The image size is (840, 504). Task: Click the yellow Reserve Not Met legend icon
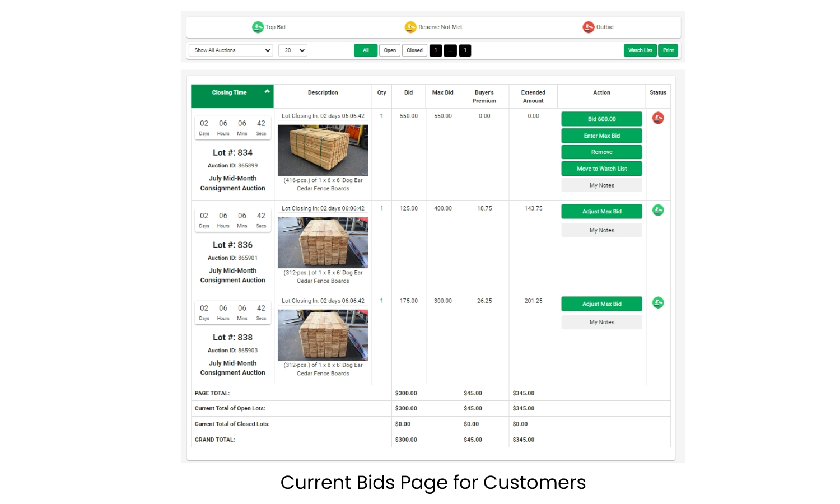click(410, 27)
